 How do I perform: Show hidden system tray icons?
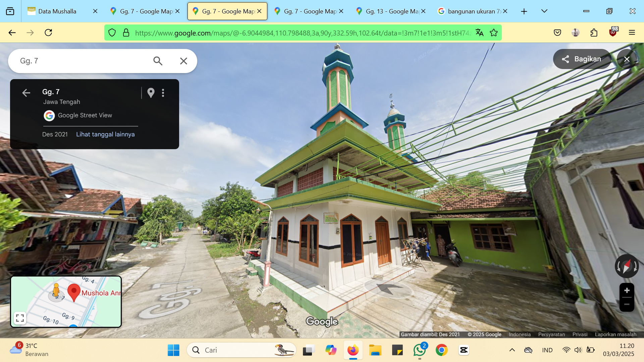click(512, 350)
